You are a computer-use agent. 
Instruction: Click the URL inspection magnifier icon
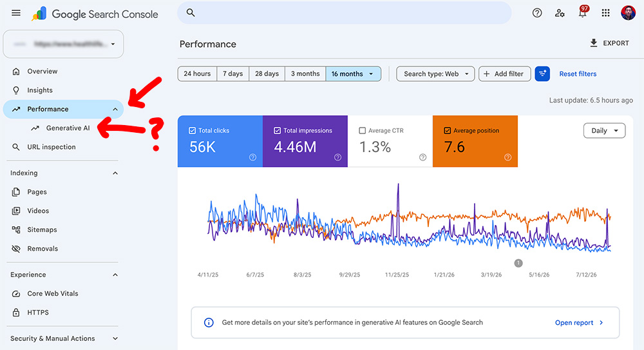[16, 147]
